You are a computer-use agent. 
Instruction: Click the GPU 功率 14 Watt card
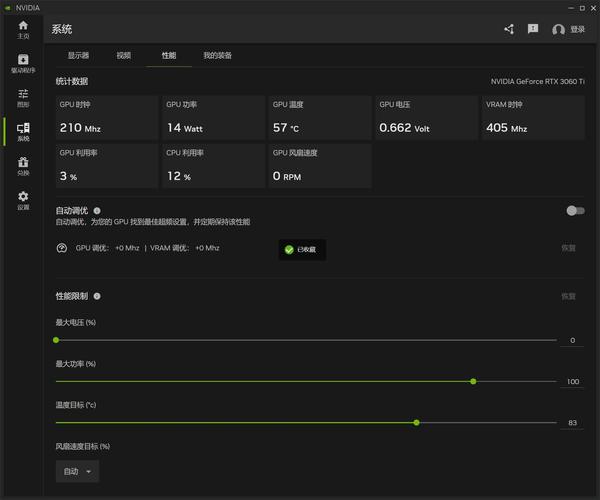point(214,118)
